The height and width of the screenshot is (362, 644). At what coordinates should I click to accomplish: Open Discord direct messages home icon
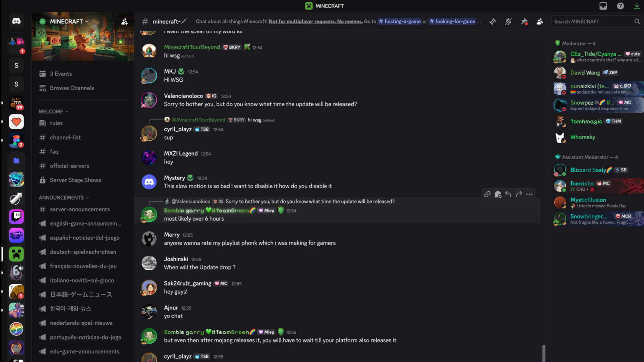click(x=16, y=21)
